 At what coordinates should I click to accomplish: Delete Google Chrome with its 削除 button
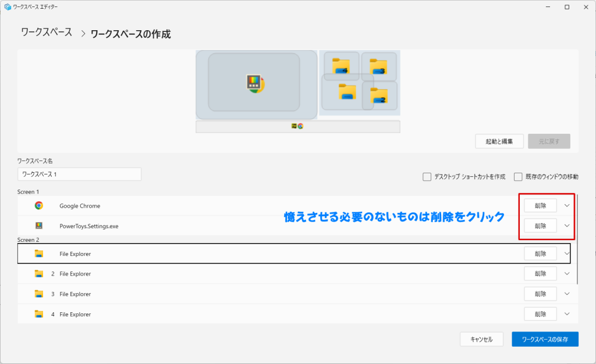[540, 205]
